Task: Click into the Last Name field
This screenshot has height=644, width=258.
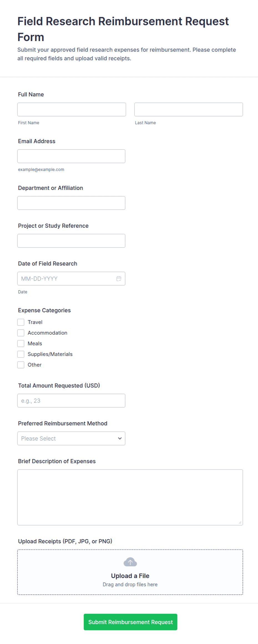Action: [x=189, y=110]
